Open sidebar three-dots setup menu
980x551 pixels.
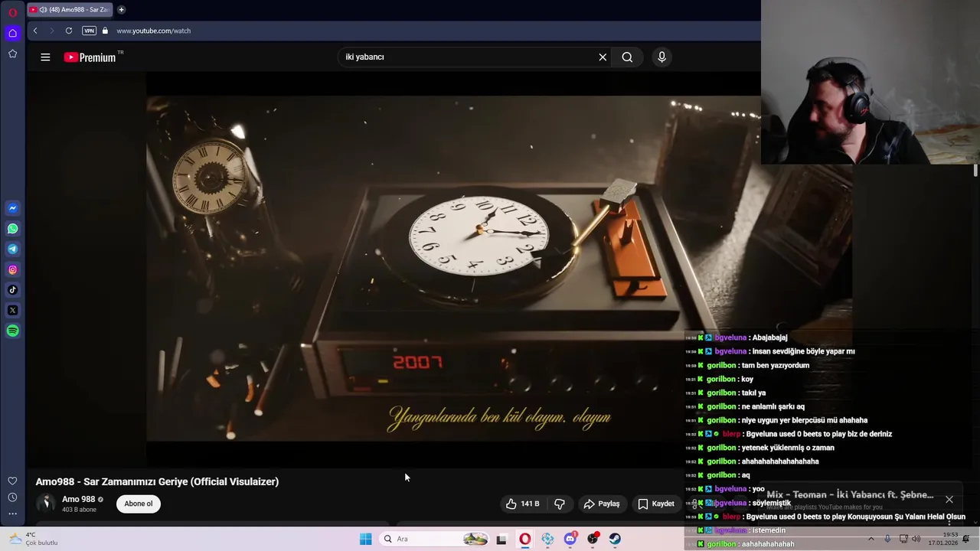pos(12,514)
